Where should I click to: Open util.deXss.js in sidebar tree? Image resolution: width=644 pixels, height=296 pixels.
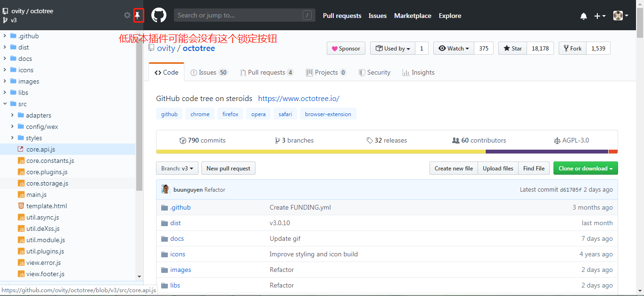[x=43, y=228]
